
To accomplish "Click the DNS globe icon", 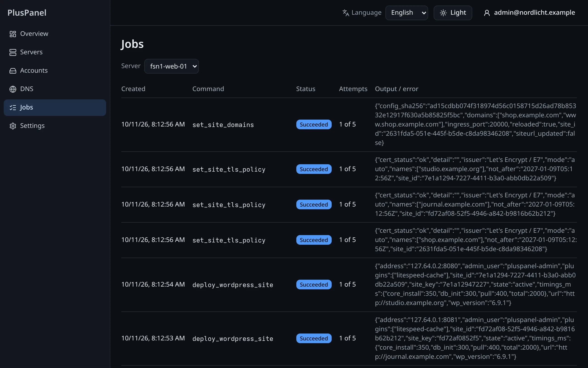I will pyautogui.click(x=13, y=89).
